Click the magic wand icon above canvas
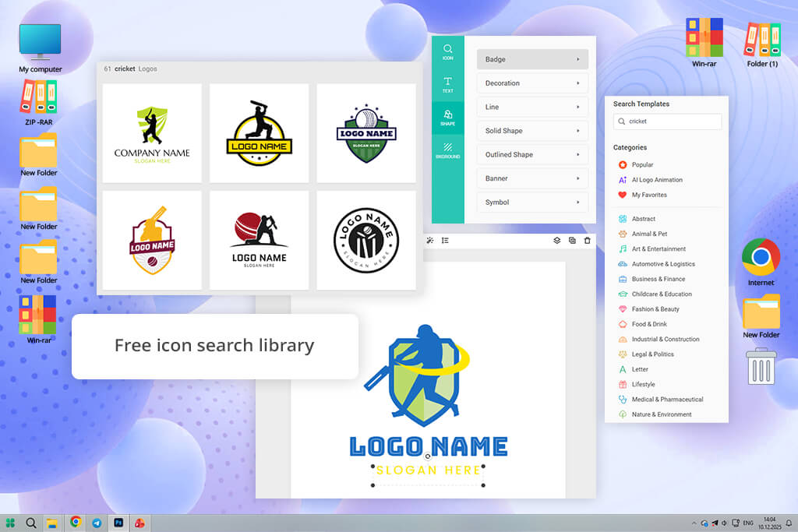The height and width of the screenshot is (532, 798). (430, 241)
